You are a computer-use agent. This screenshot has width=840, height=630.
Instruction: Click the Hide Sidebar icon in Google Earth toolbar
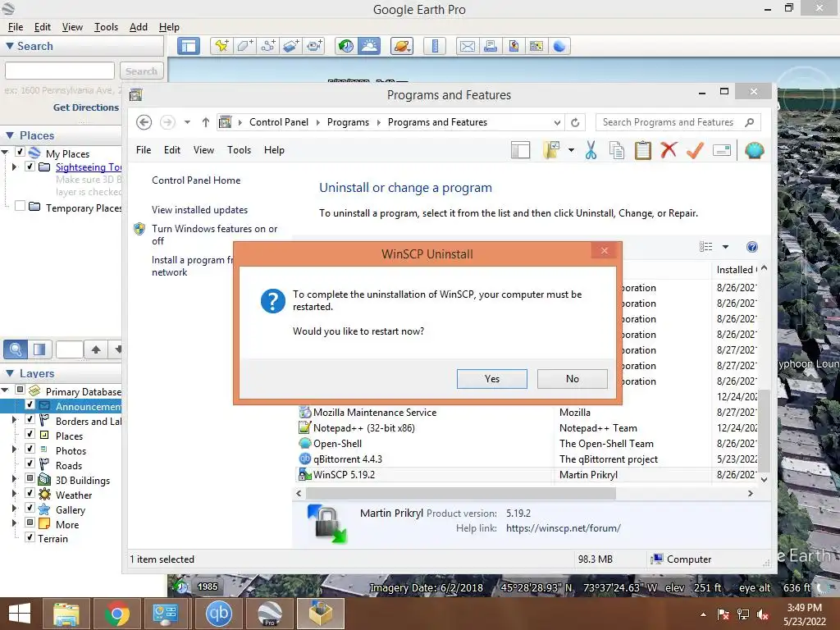coord(189,46)
